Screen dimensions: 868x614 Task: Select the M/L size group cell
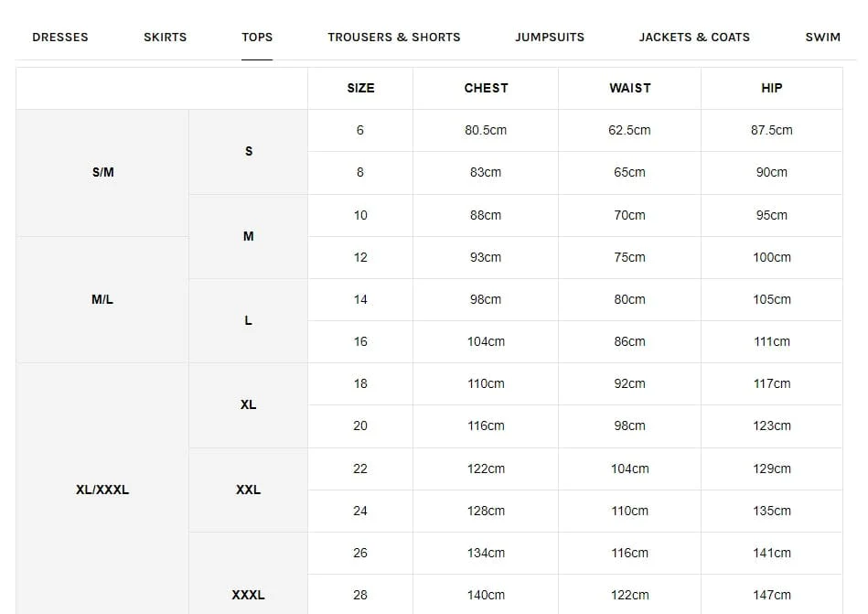click(102, 299)
